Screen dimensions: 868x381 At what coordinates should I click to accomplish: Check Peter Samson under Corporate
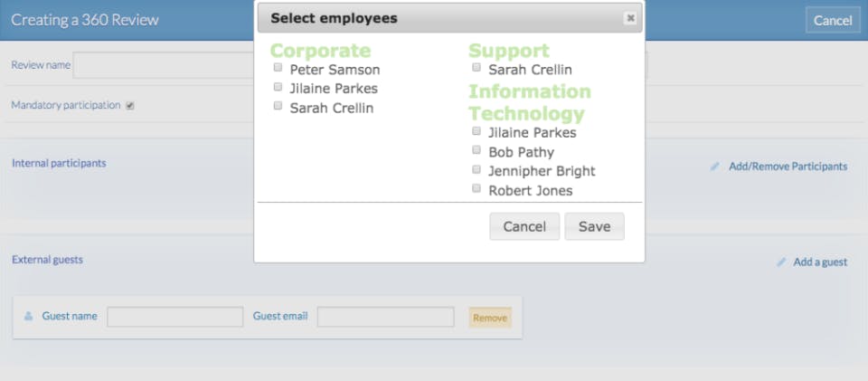[x=278, y=68]
